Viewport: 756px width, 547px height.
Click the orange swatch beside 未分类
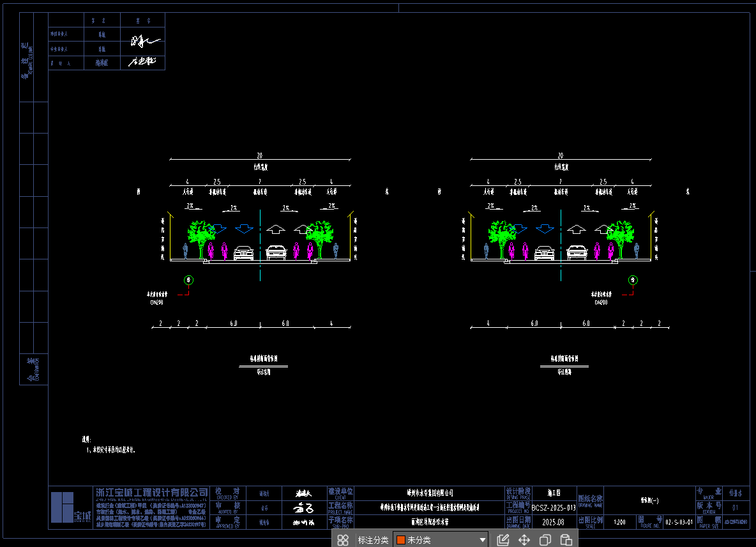pos(400,540)
